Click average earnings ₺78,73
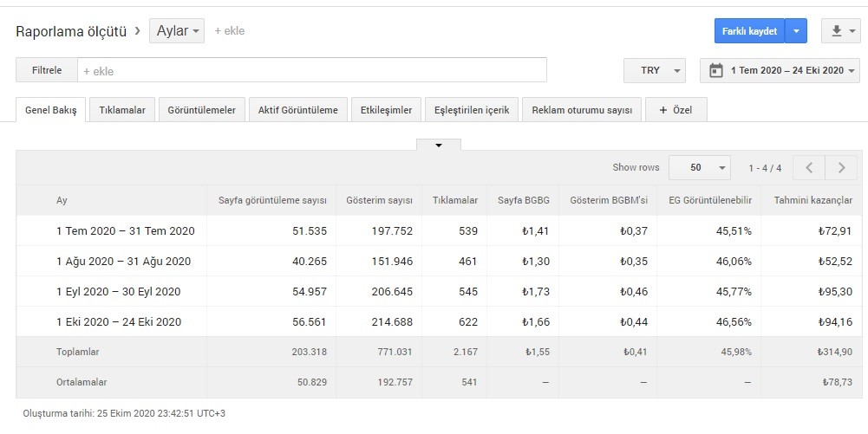 click(x=838, y=382)
